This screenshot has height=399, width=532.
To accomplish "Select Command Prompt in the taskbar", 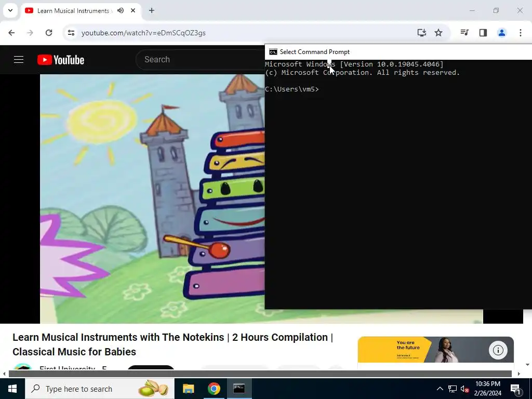I will click(x=239, y=389).
